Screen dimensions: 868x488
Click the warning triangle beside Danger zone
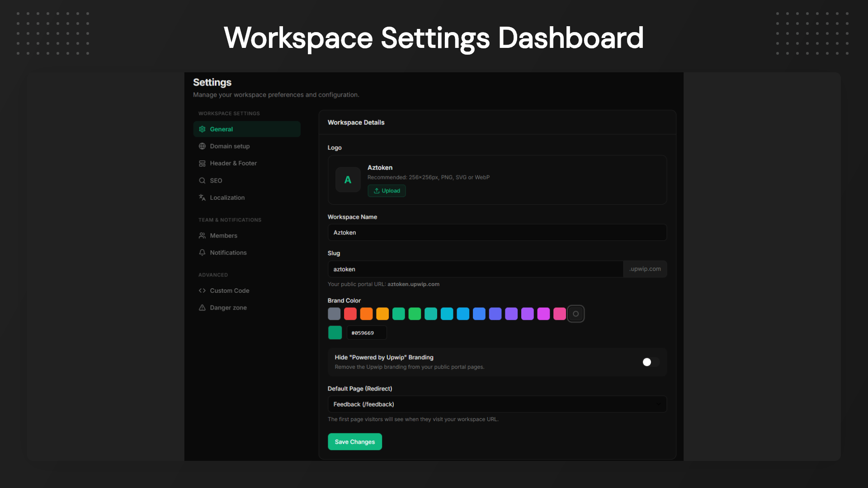click(202, 308)
